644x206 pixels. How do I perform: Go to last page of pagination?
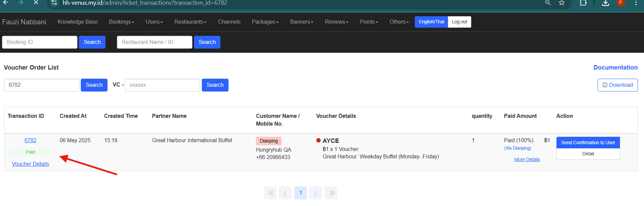pos(331,193)
